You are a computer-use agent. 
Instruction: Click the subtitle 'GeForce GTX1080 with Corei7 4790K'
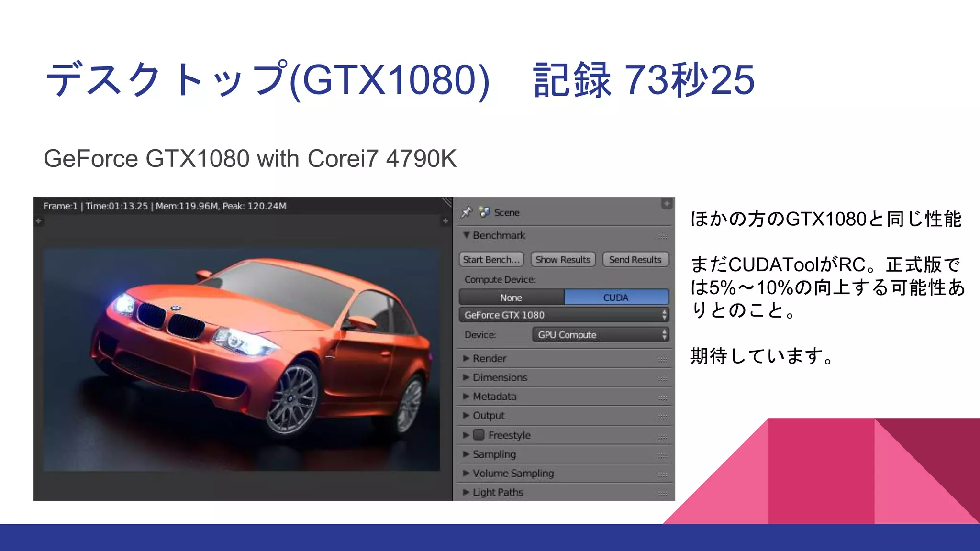pyautogui.click(x=250, y=159)
